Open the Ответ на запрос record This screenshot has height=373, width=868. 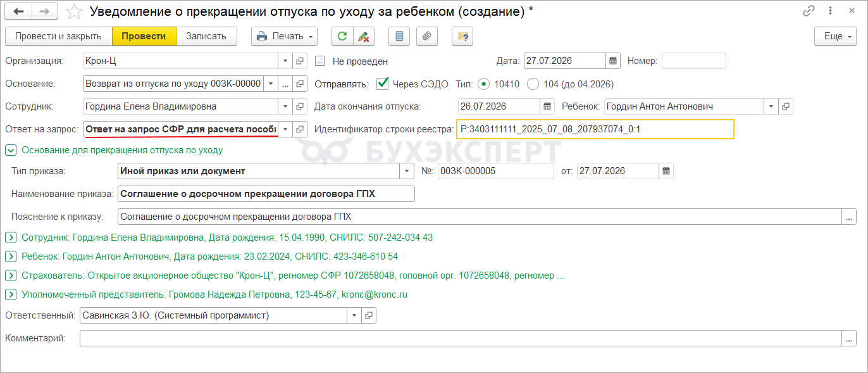(x=301, y=129)
